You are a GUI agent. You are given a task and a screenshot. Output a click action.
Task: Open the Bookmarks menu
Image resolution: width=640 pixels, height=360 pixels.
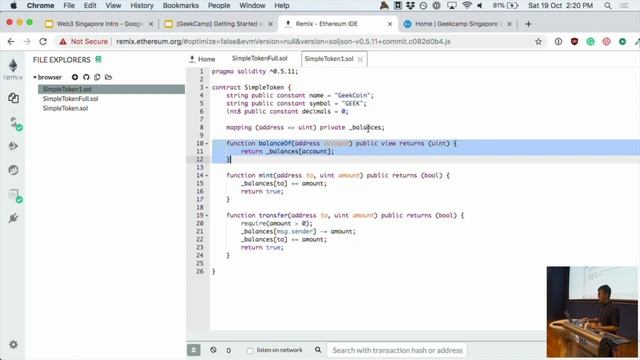coord(180,6)
